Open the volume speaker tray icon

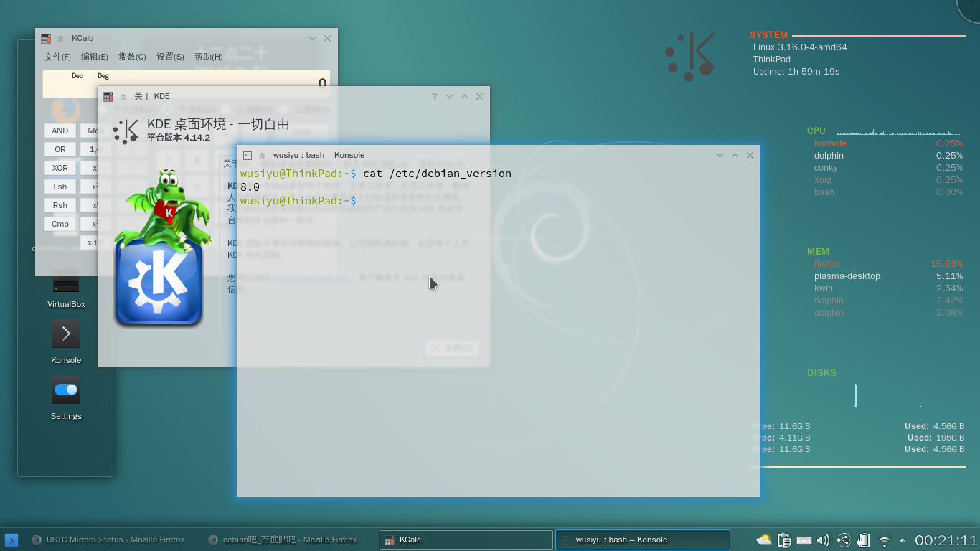point(824,540)
